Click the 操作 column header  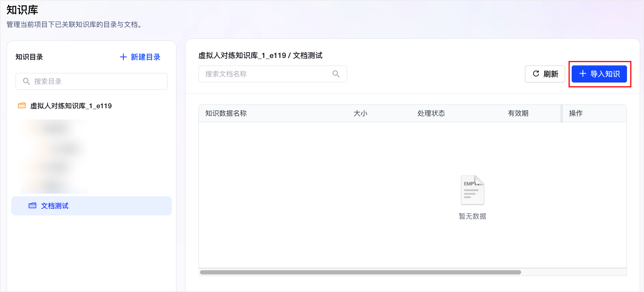coord(576,113)
